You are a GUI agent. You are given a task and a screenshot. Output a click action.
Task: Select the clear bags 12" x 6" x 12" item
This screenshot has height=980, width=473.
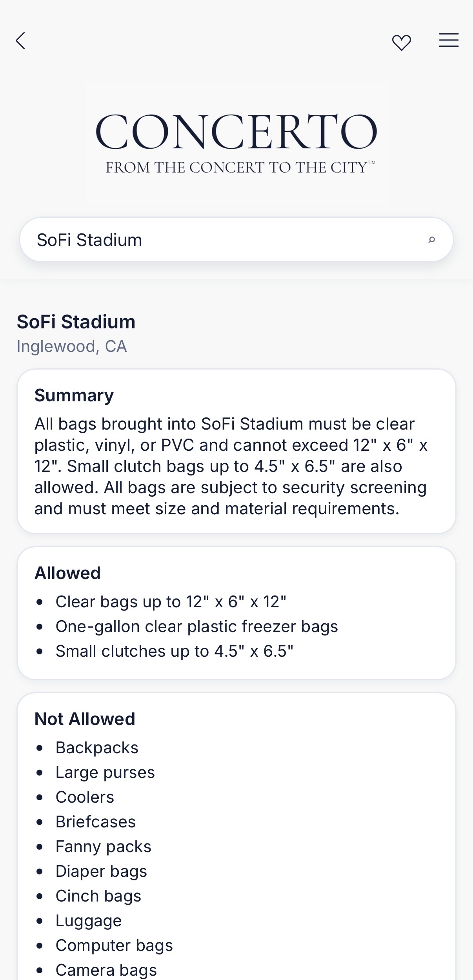click(x=171, y=602)
